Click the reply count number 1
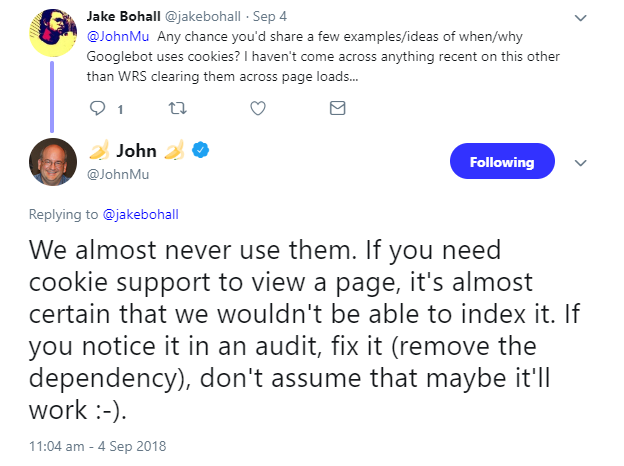Screen dimensions: 624x466 click(120, 108)
